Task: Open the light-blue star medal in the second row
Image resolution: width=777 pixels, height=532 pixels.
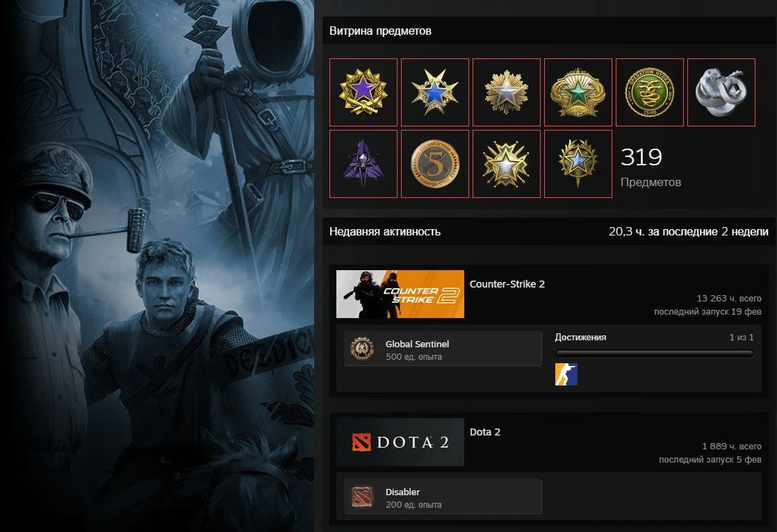Action: [x=578, y=164]
